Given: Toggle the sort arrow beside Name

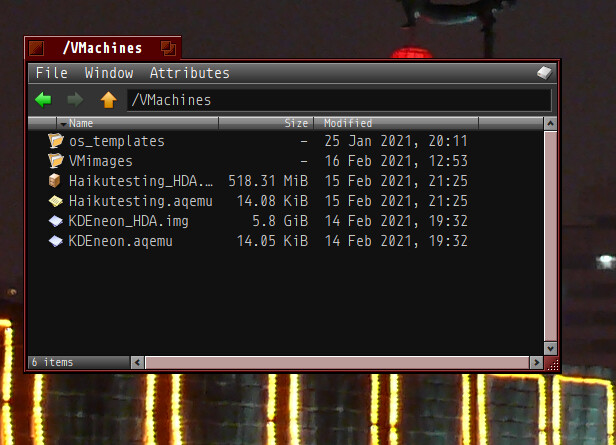Looking at the screenshot, I should tap(63, 124).
